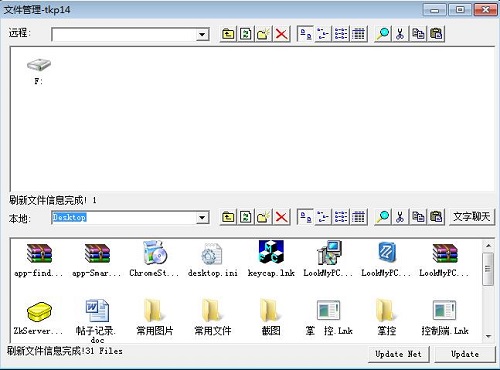The width and height of the screenshot is (500, 370).
Task: Expand the local Desktop path dropdown
Action: coord(202,218)
